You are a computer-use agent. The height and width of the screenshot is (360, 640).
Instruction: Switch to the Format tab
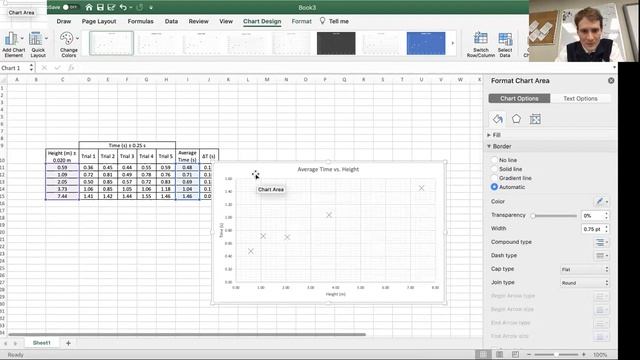[301, 21]
